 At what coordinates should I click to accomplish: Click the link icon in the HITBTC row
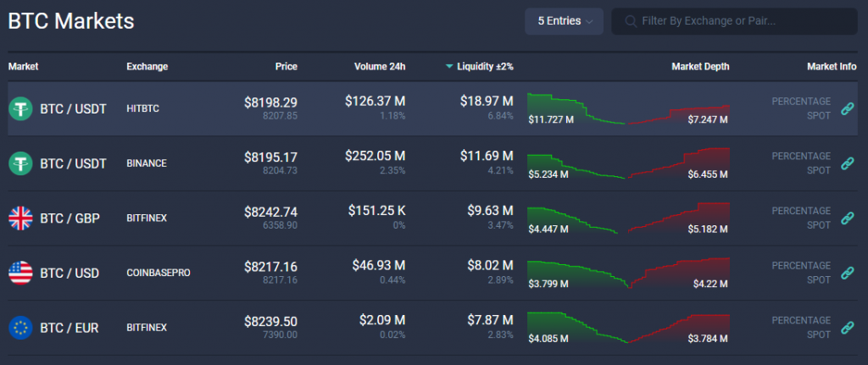[846, 108]
